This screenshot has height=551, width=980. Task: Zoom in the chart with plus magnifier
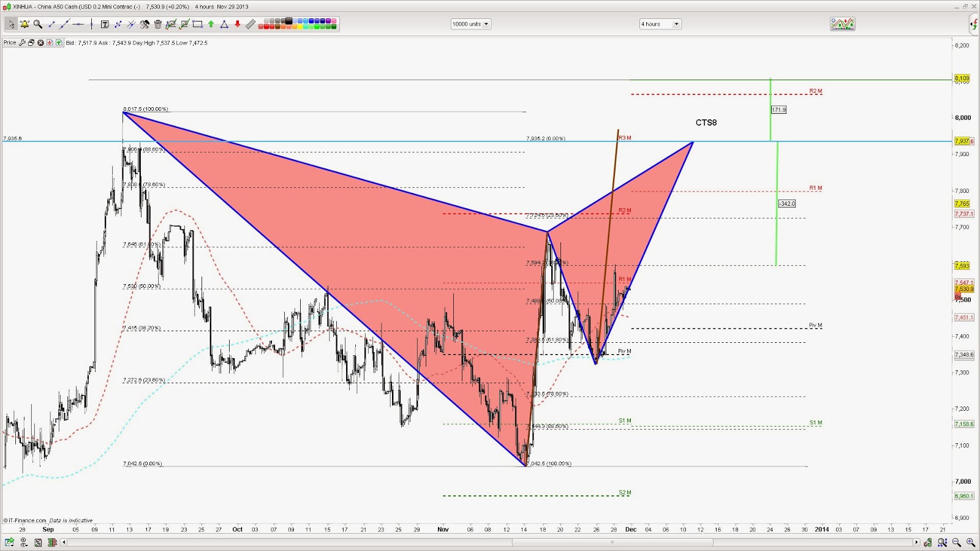click(x=971, y=542)
